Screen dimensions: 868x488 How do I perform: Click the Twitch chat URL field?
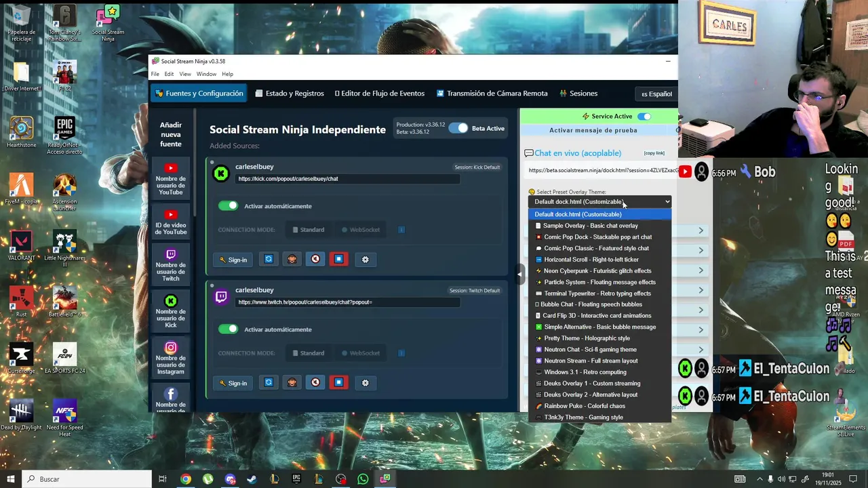pyautogui.click(x=347, y=302)
